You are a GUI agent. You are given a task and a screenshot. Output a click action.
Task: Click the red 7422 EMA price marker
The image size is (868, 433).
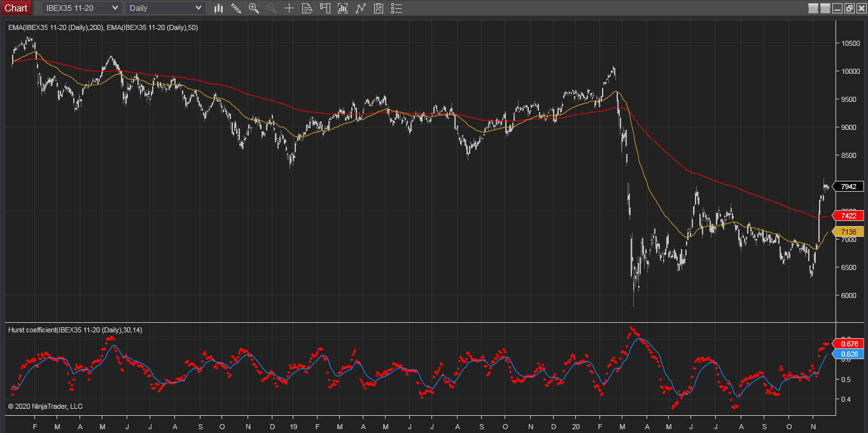pos(847,216)
